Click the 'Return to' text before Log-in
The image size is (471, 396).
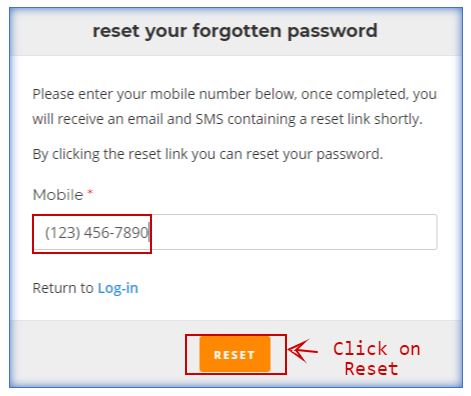tap(63, 288)
